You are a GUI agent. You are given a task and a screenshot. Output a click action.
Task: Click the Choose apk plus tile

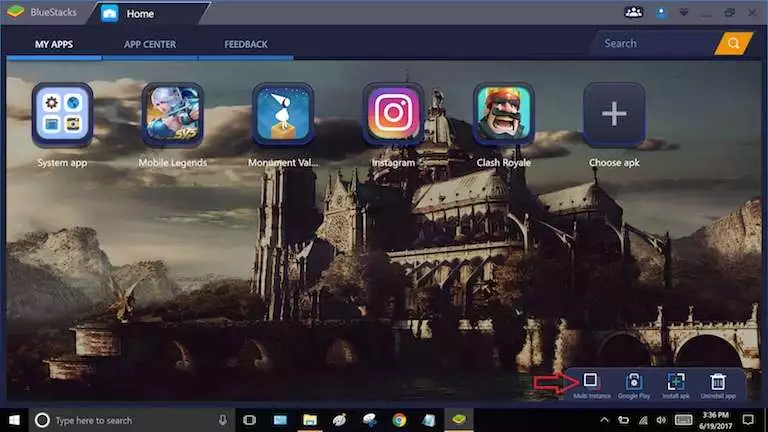point(613,115)
